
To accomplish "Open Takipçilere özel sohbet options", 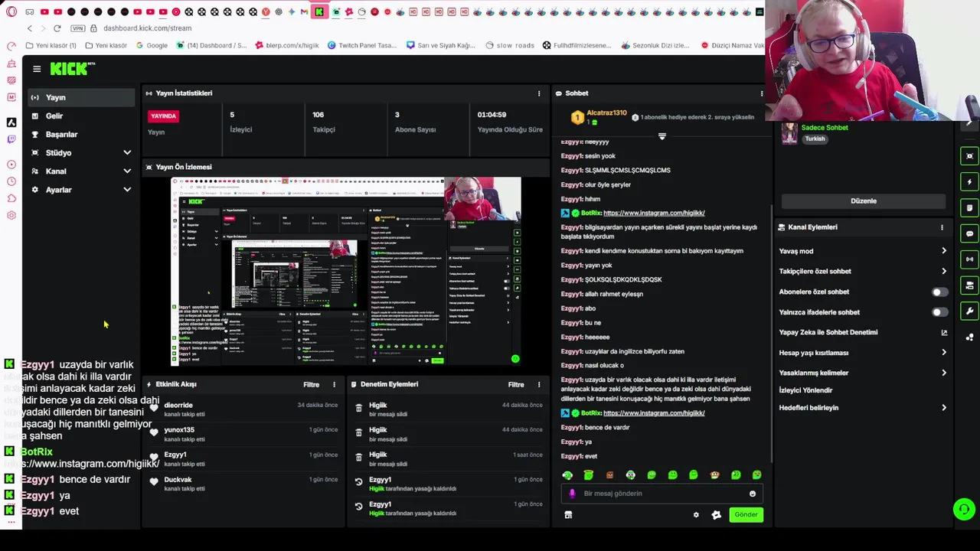I will [863, 272].
